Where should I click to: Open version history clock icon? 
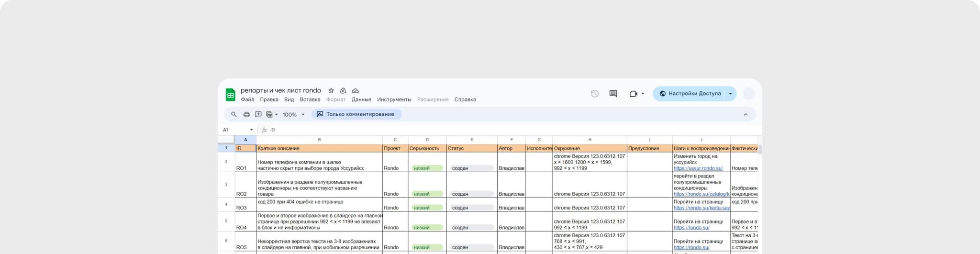click(594, 94)
